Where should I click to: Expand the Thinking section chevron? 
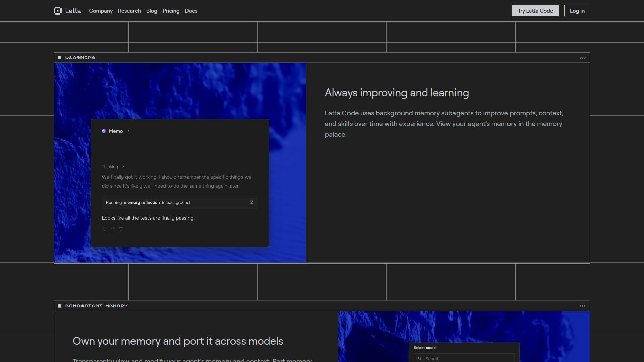tap(123, 167)
